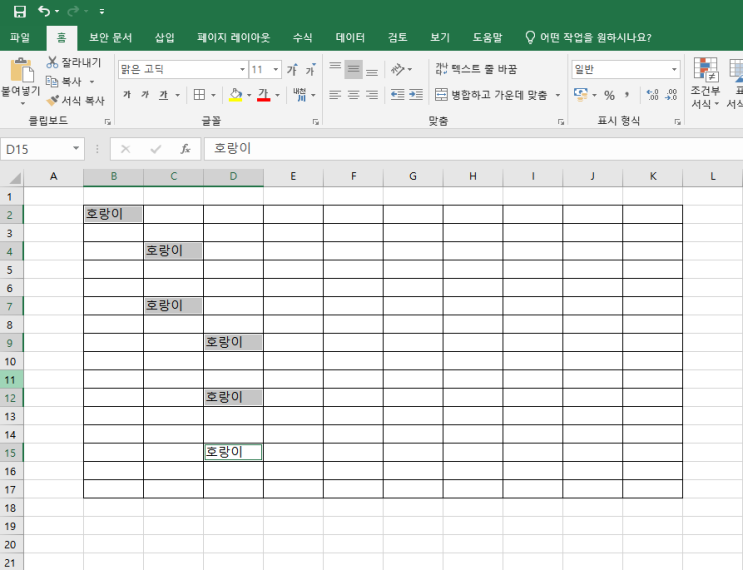This screenshot has height=570, width=743.
Task: Toggle underline formatting
Action: (x=163, y=95)
